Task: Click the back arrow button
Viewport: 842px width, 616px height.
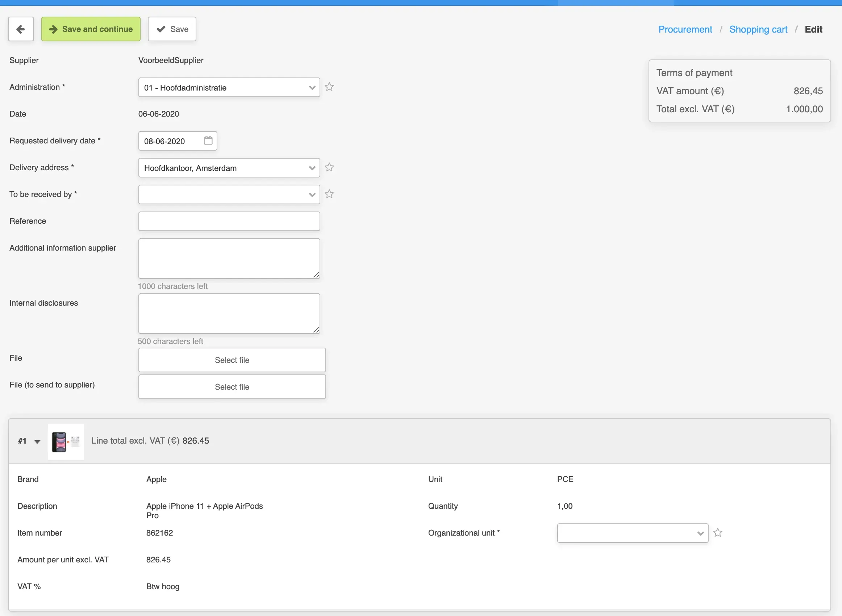Action: pyautogui.click(x=21, y=29)
